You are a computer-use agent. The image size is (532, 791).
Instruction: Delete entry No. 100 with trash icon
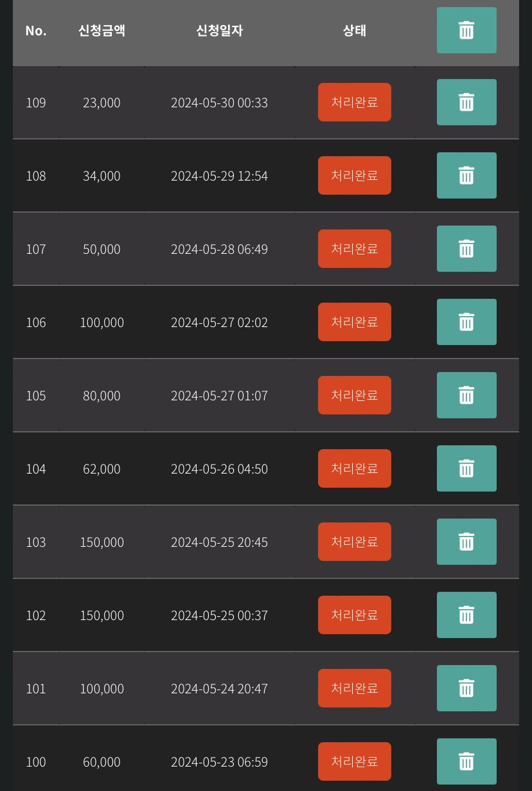click(x=466, y=761)
